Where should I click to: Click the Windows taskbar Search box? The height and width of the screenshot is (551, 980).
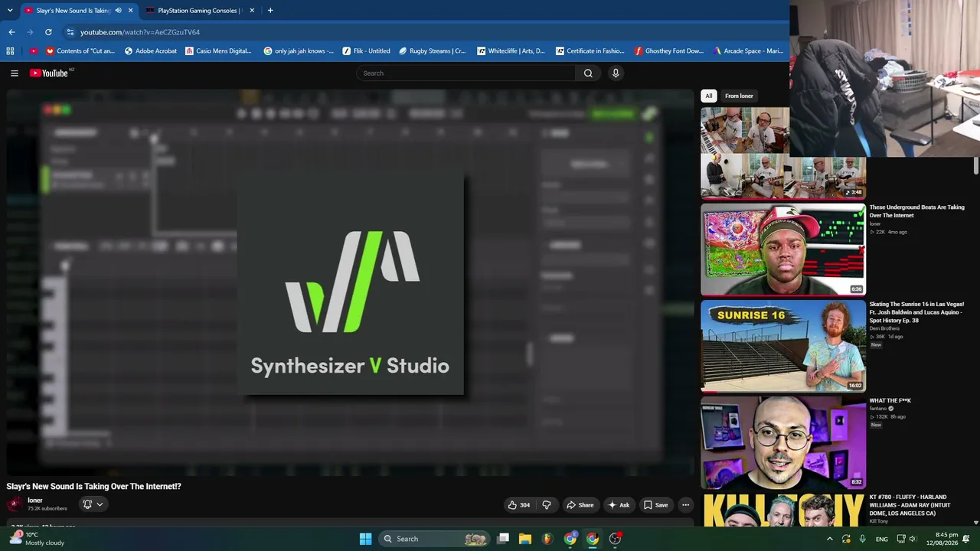pyautogui.click(x=435, y=539)
